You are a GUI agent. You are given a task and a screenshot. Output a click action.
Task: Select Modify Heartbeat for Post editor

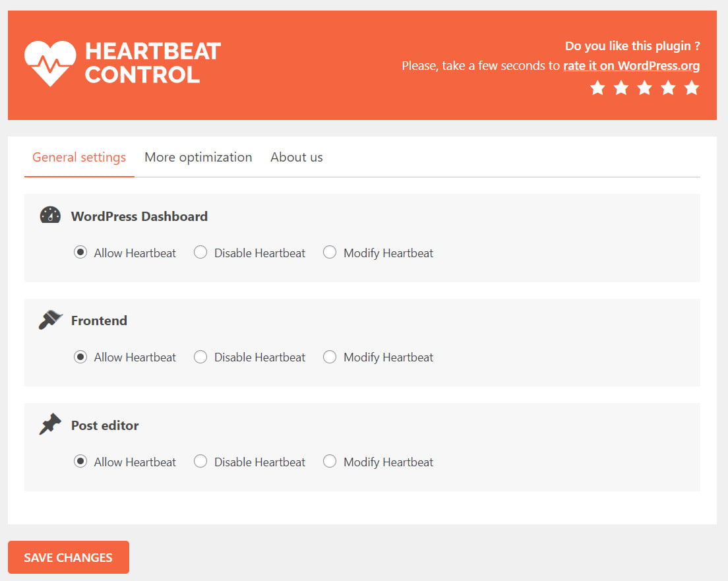point(330,461)
